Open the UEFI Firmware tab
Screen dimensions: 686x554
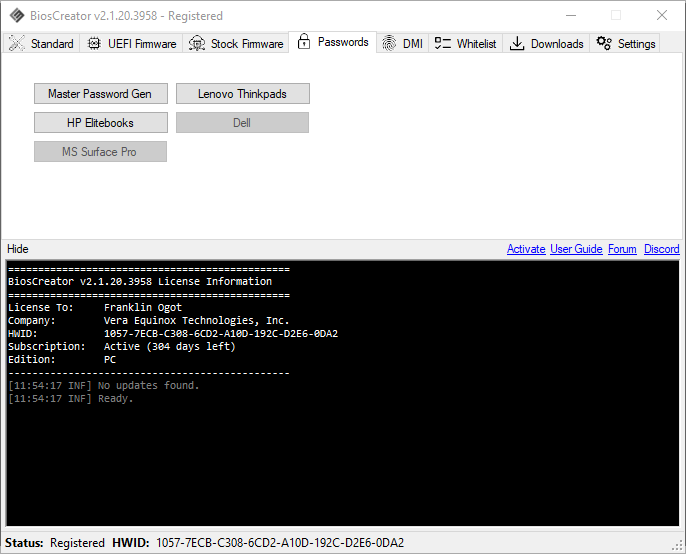click(x=131, y=43)
